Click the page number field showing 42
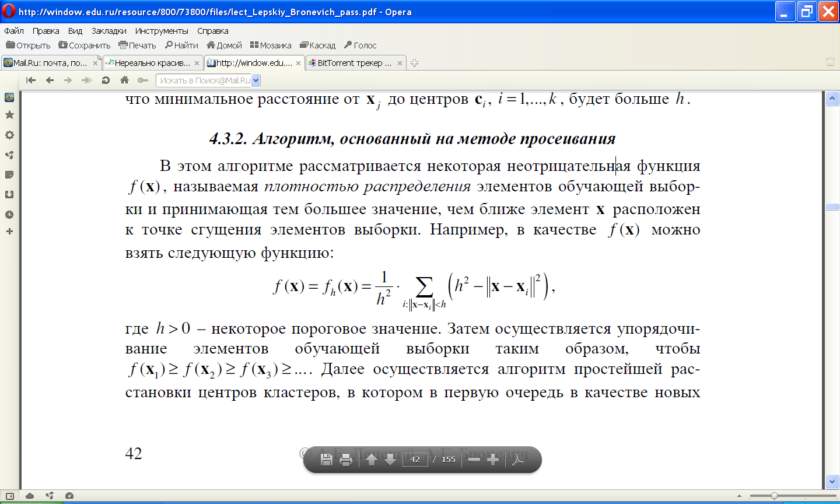The image size is (840, 504). 415,460
